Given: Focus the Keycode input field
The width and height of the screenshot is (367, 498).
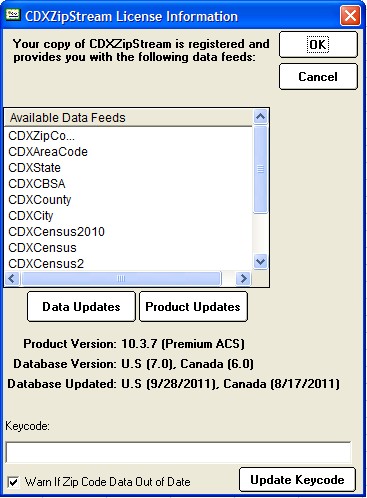Looking at the screenshot, I should pyautogui.click(x=178, y=453).
